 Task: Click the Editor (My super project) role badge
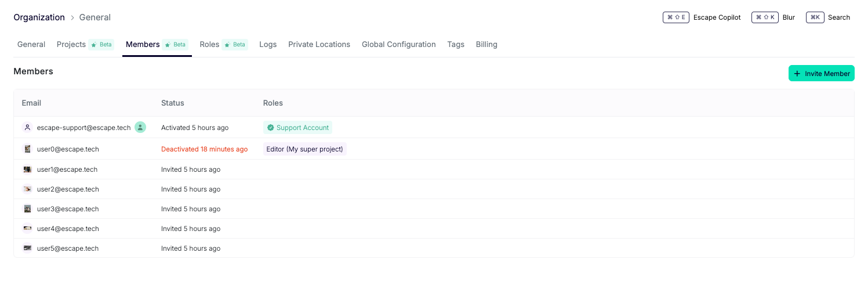pyautogui.click(x=305, y=149)
